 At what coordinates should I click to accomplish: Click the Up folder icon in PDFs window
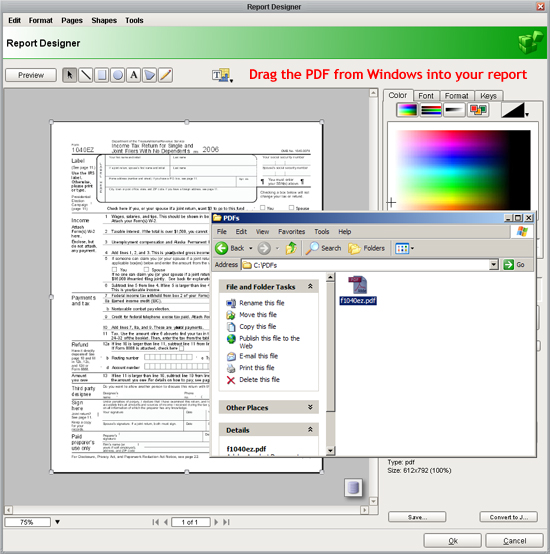(x=291, y=248)
